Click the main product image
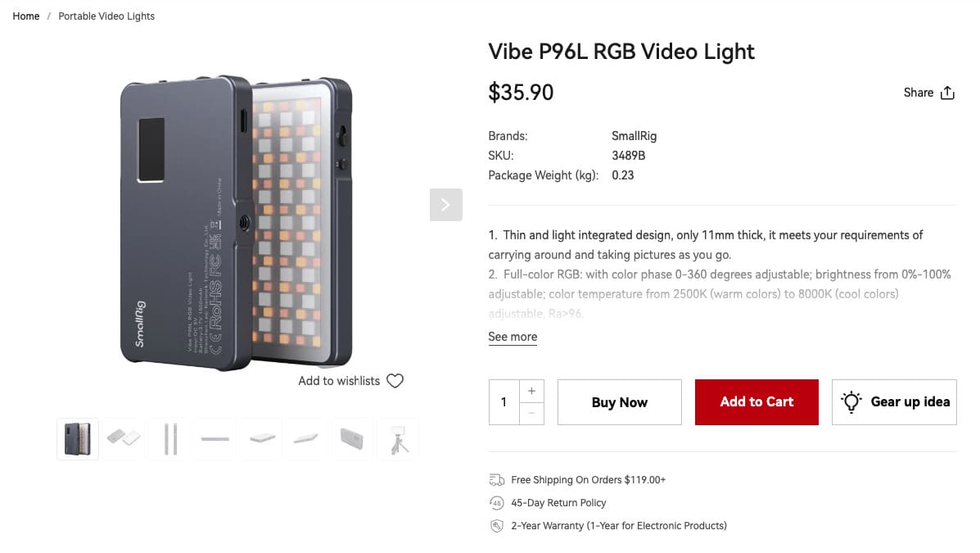 tap(236, 221)
